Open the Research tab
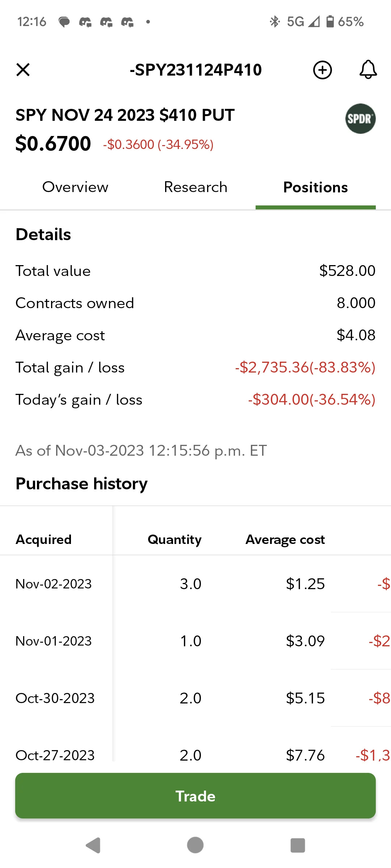Image resolution: width=391 pixels, height=868 pixels. tap(195, 187)
